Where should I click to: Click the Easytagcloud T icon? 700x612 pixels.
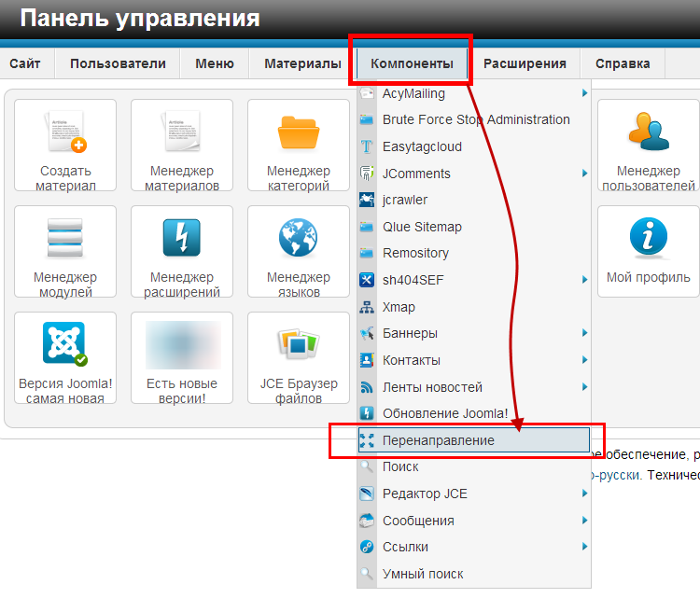(367, 146)
